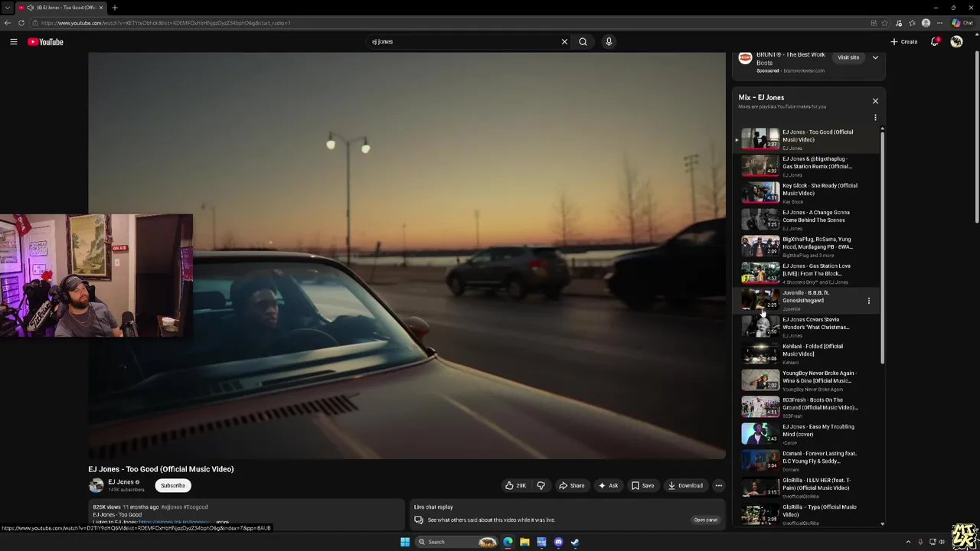Play GloRilla - Typa (Official Music Video)
980x551 pixels.
(808, 514)
